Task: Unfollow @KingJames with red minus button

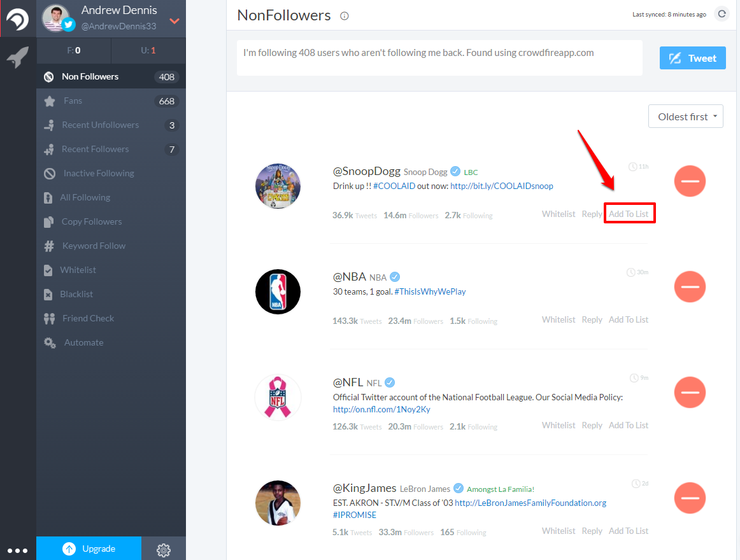Action: pyautogui.click(x=690, y=498)
